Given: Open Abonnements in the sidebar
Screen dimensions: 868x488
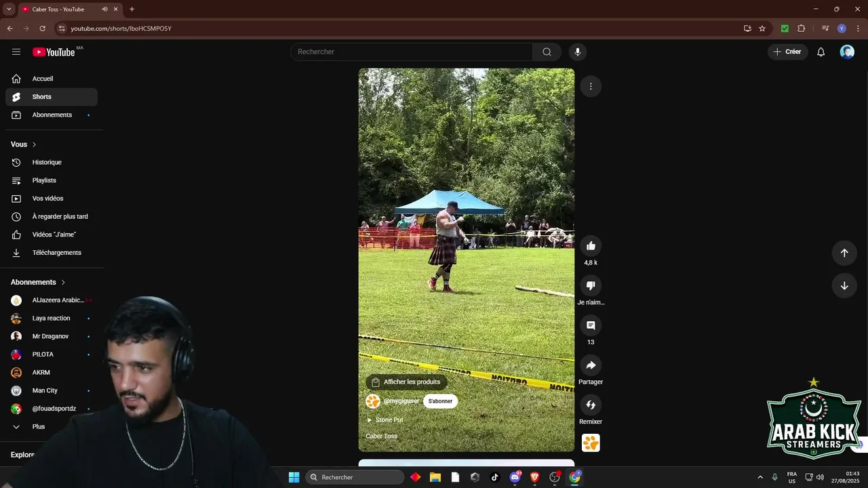Looking at the screenshot, I should 52,115.
